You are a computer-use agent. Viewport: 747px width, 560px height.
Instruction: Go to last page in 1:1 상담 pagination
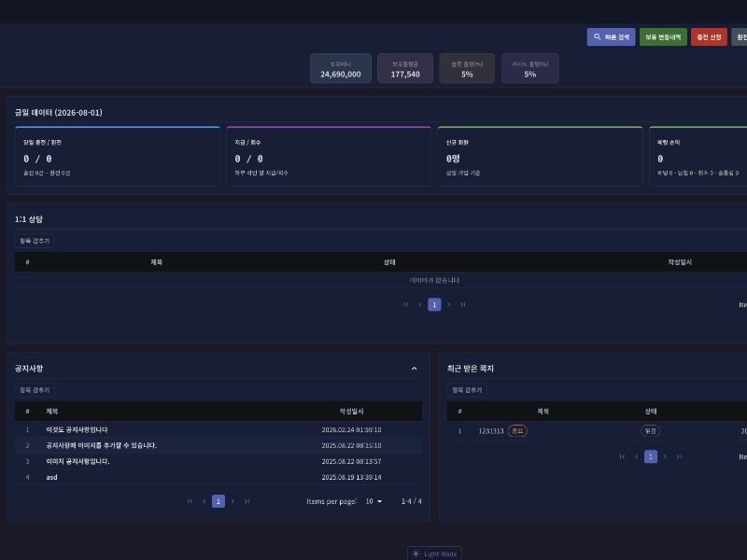click(x=462, y=305)
